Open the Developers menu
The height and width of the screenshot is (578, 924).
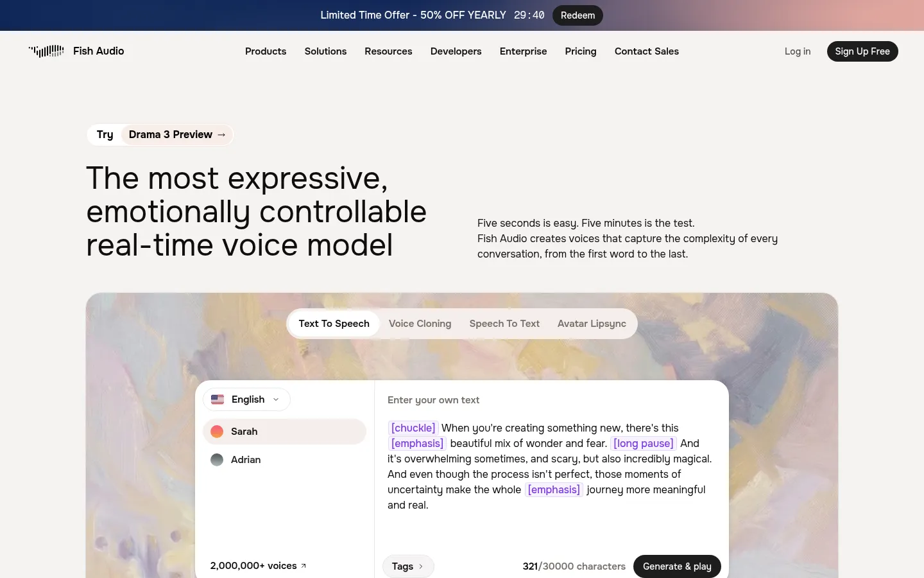(x=456, y=51)
